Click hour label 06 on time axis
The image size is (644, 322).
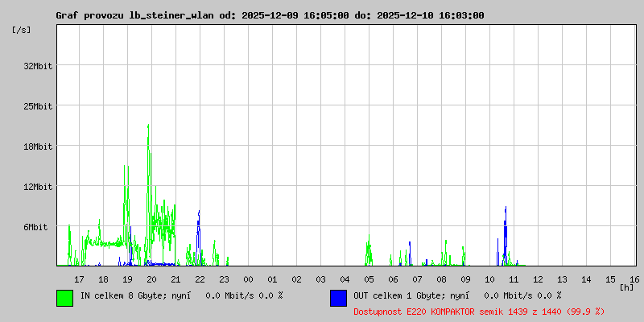click(393, 279)
